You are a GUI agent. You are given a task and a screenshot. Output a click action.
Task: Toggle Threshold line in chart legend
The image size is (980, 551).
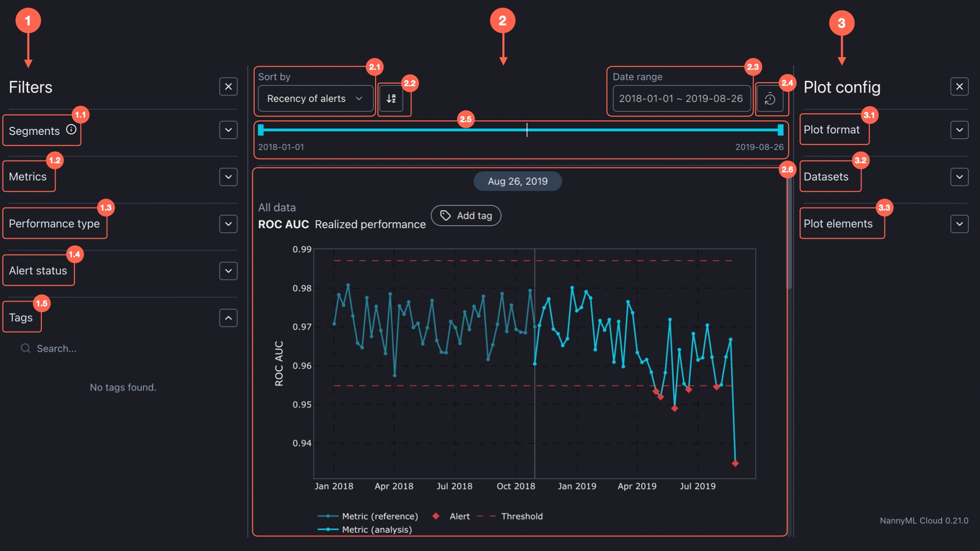pyautogui.click(x=522, y=516)
